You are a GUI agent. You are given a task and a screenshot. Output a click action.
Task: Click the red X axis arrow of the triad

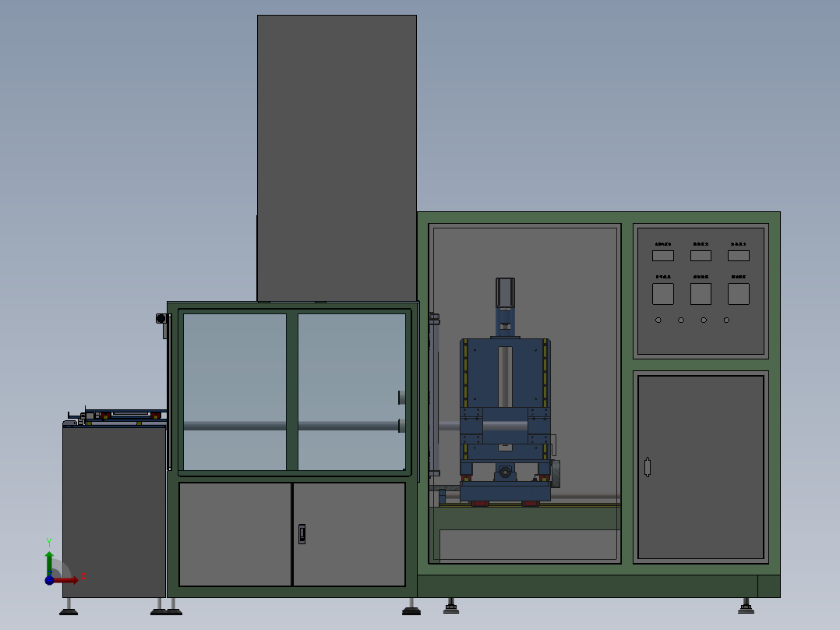click(x=66, y=579)
